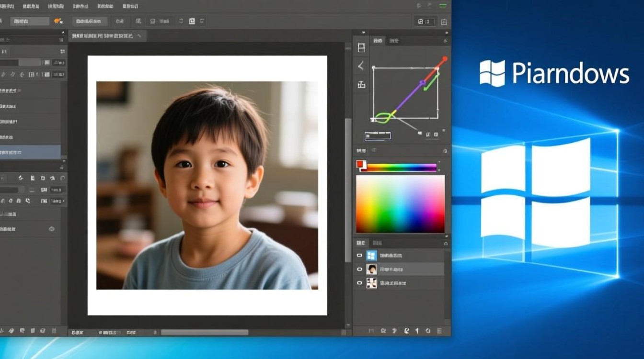Select the highlighted row in the left panel
Image resolution: width=644 pixels, height=359 pixels.
(30, 152)
